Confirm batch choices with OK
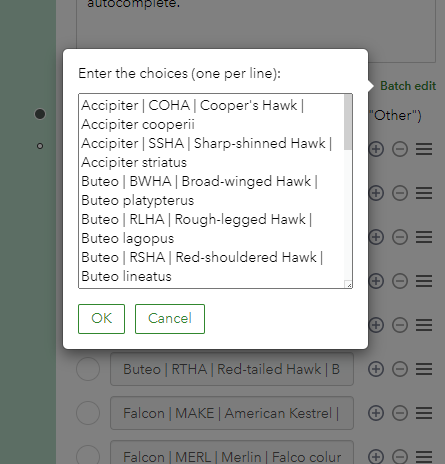Image resolution: width=445 pixels, height=464 pixels. pyautogui.click(x=101, y=319)
